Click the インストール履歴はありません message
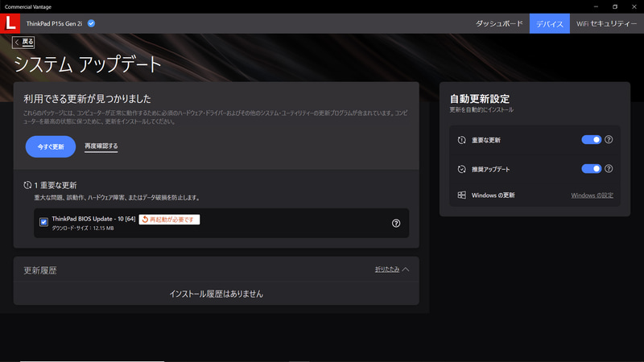The height and width of the screenshot is (362, 644). (x=216, y=294)
